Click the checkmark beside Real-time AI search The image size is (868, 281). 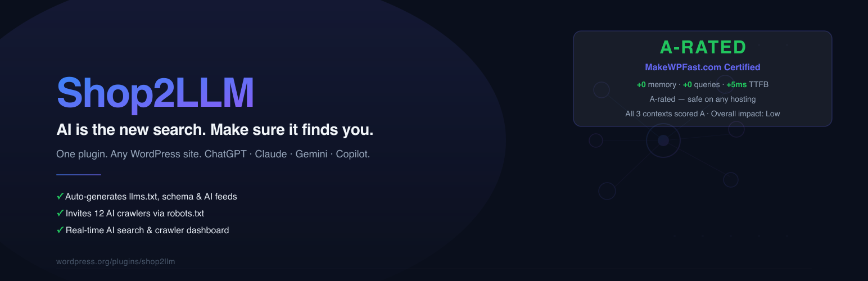click(x=60, y=230)
